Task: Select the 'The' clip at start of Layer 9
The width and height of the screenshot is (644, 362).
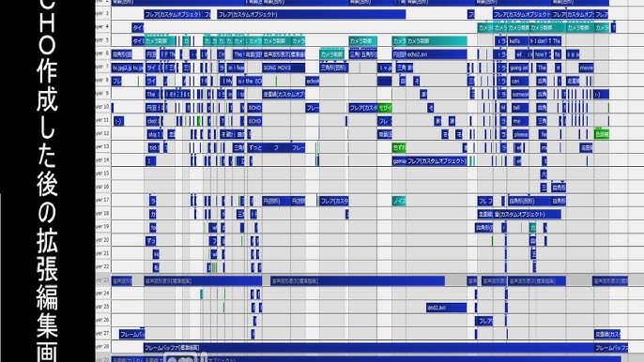Action: [152, 95]
